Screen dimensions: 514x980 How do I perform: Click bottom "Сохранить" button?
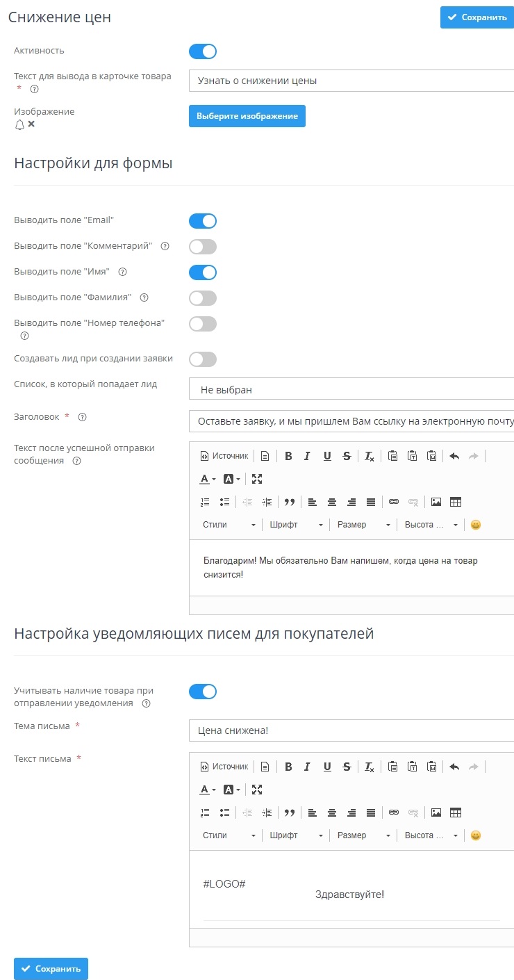[x=51, y=969]
